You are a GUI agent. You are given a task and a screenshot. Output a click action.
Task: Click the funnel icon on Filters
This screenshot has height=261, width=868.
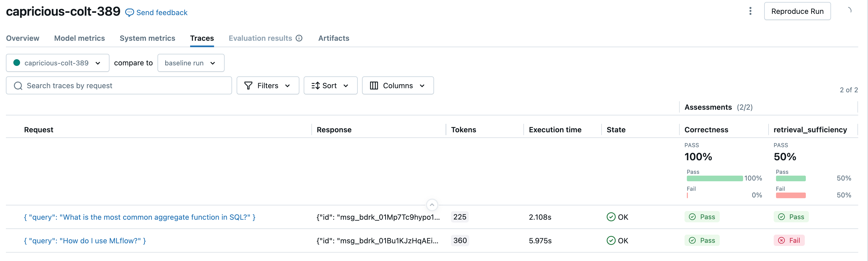pyautogui.click(x=248, y=86)
